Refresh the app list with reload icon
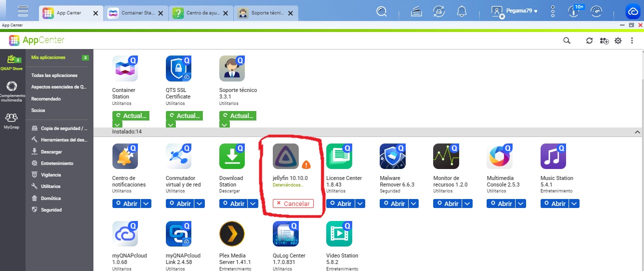Screen dimensions: 644x271 (590, 41)
